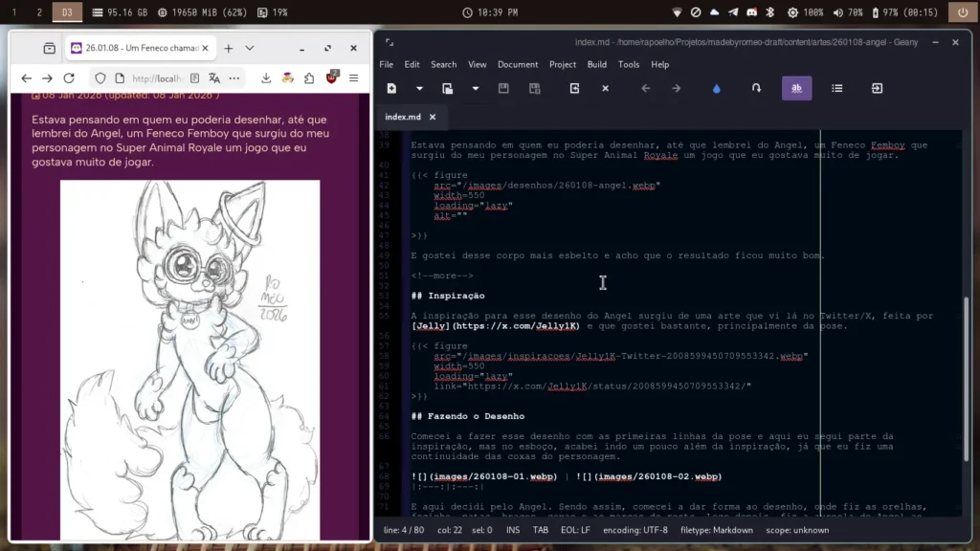Click the localhost URL address field
Image resolution: width=980 pixels, height=551 pixels.
coord(155,78)
